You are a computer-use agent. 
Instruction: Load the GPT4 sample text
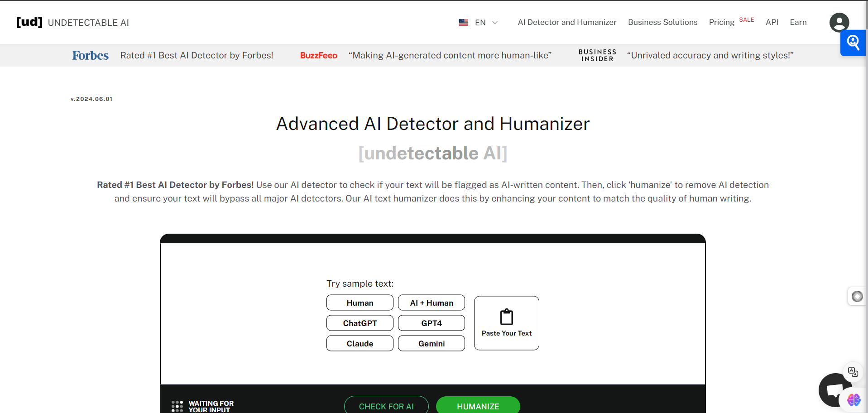[431, 323]
